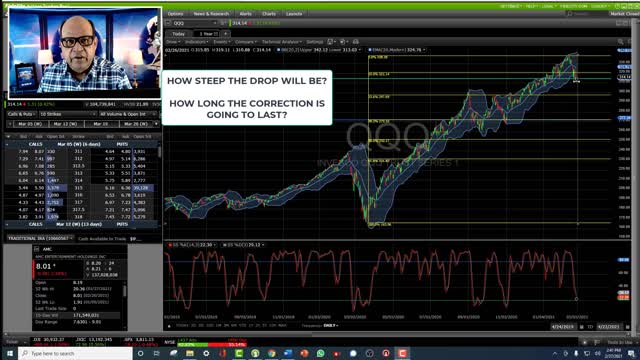Screen dimensions: 640x360
Task: Select the Mar 26 (W) expiration
Action: click(136, 124)
